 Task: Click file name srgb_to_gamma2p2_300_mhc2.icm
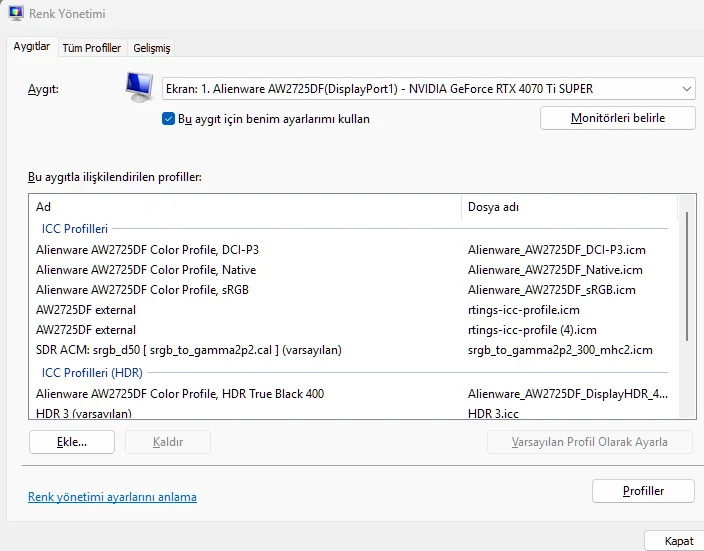coord(560,350)
